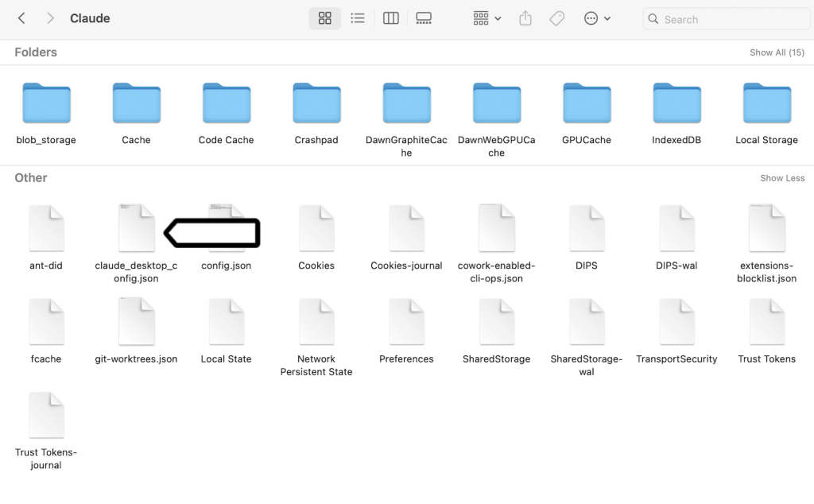Viewport: 814px width, 504px height.
Task: Click Show All (15) folders link
Action: click(x=777, y=52)
